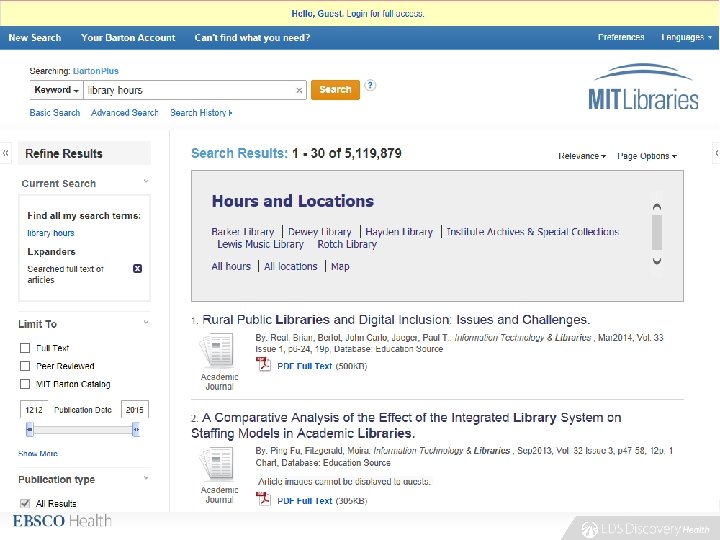
Task: Open the Keyword search field dropdown
Action: (56, 90)
